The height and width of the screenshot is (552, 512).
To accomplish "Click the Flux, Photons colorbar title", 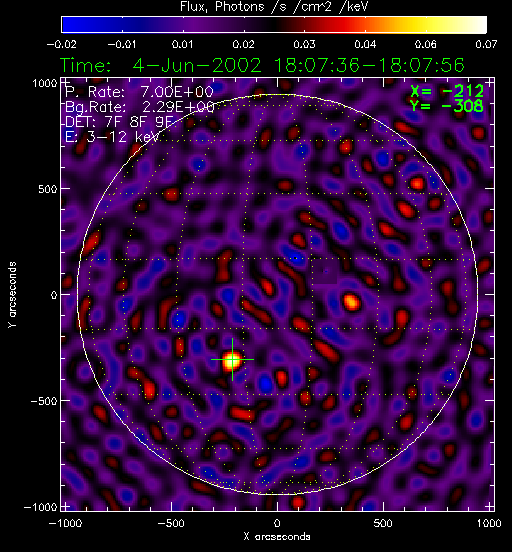I will [x=274, y=7].
